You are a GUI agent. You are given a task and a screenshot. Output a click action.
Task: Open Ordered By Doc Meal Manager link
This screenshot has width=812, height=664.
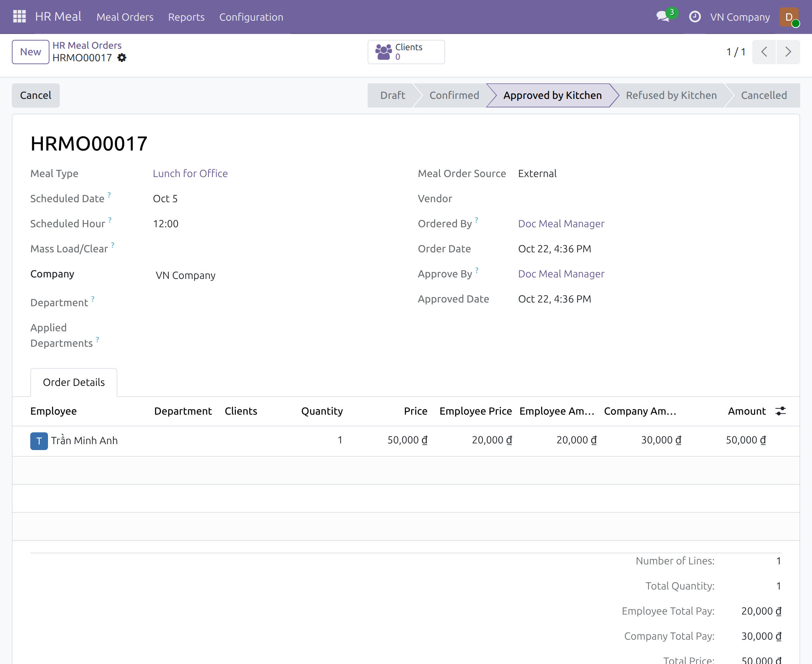pyautogui.click(x=561, y=224)
